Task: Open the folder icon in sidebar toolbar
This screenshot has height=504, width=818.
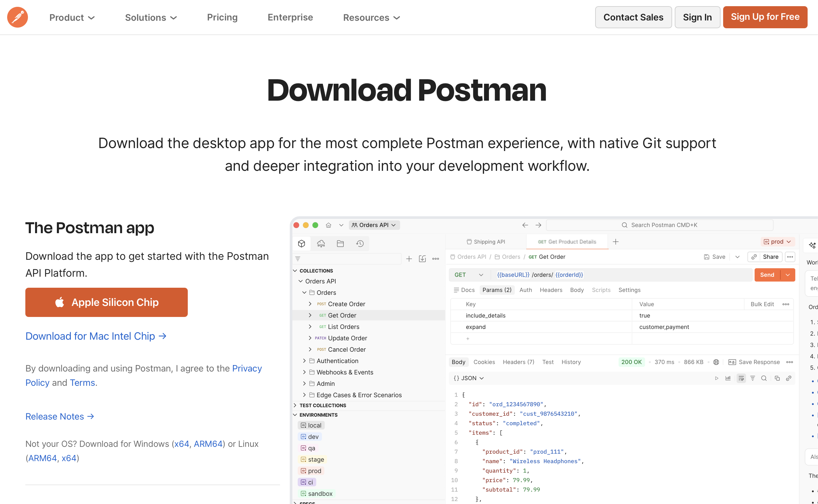Action: 340,244
